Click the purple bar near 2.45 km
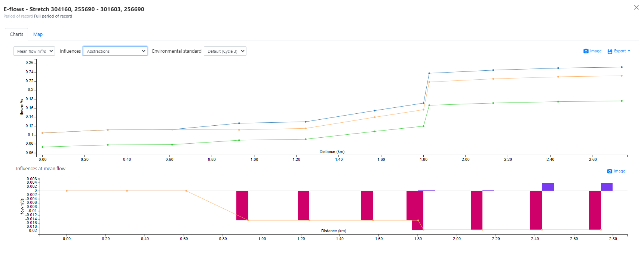644x257 pixels. coord(548,187)
